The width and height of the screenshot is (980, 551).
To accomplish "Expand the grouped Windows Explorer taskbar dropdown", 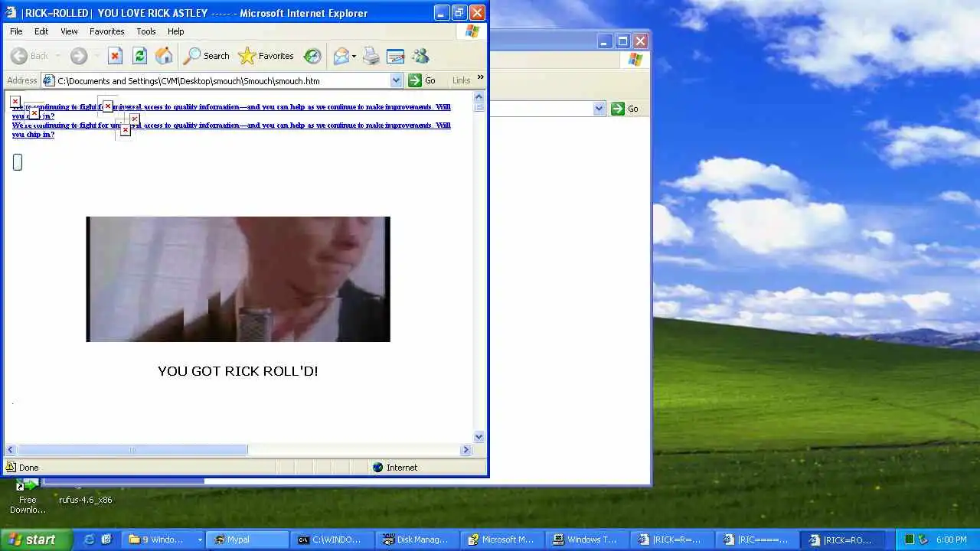I will (200, 540).
